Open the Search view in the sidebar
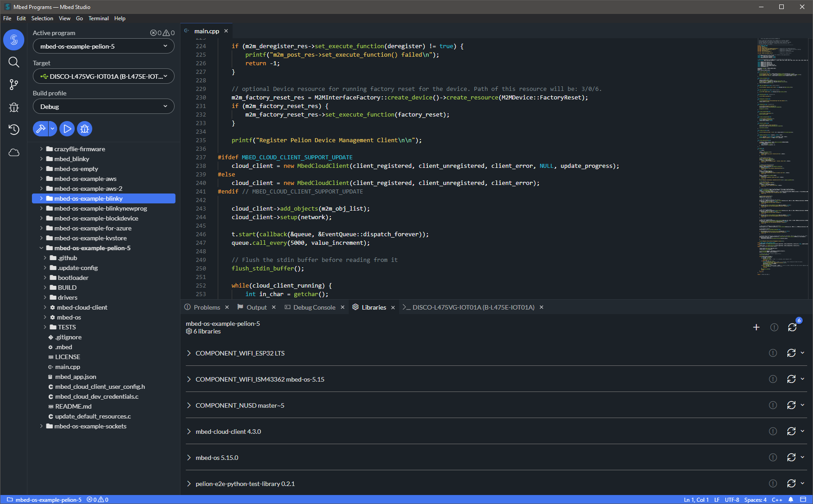Screen dimensions: 813x504 14,62
